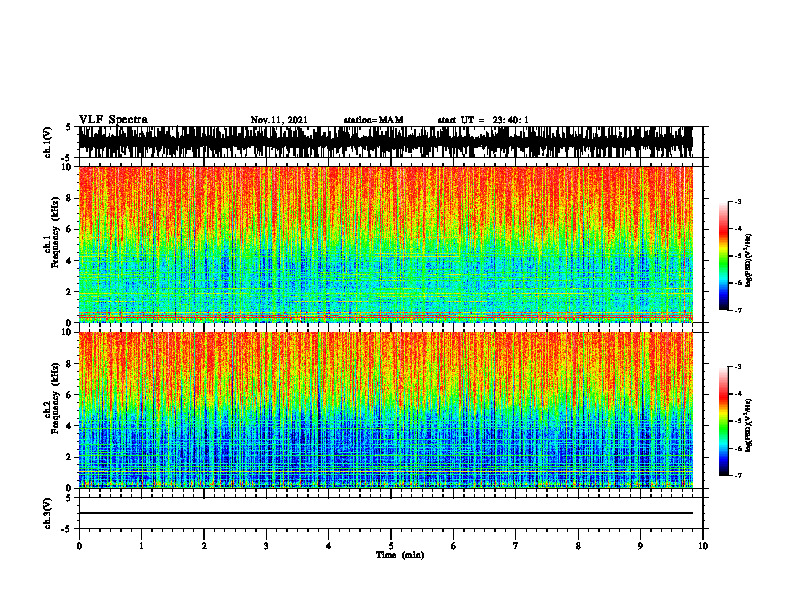Click the "2" tick on the Time axis
The width and height of the screenshot is (792, 612).
(204, 546)
